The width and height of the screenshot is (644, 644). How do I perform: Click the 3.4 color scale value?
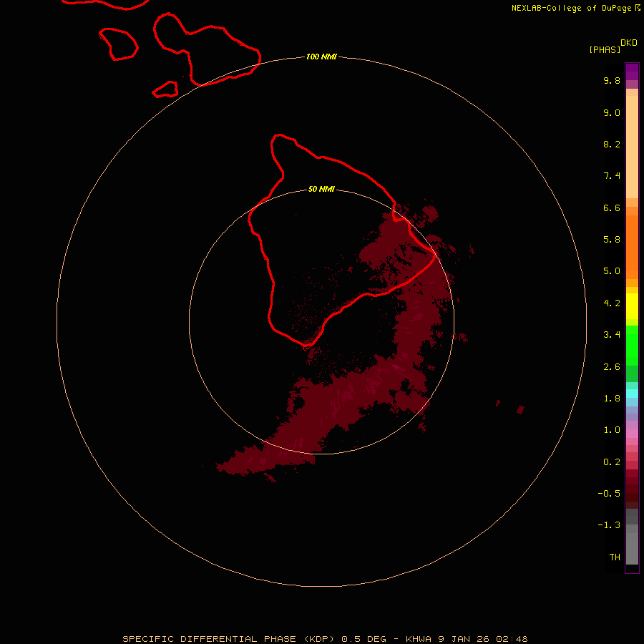612,335
